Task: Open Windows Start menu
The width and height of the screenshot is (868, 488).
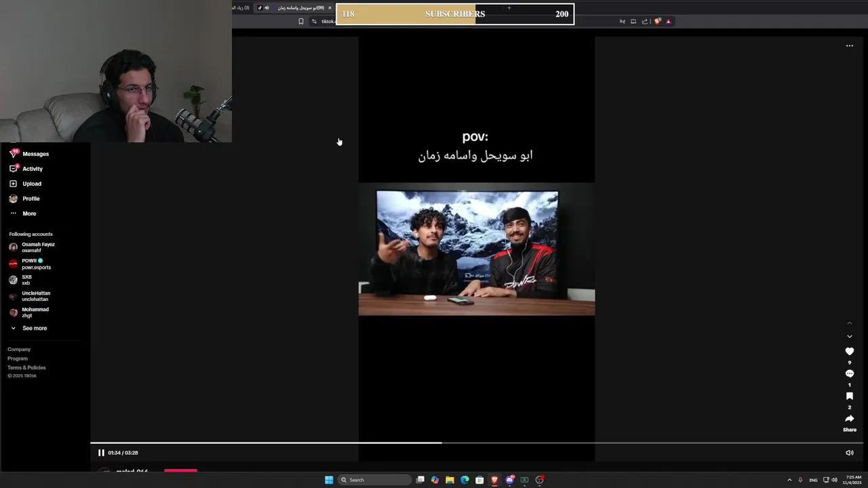Action: tap(329, 480)
